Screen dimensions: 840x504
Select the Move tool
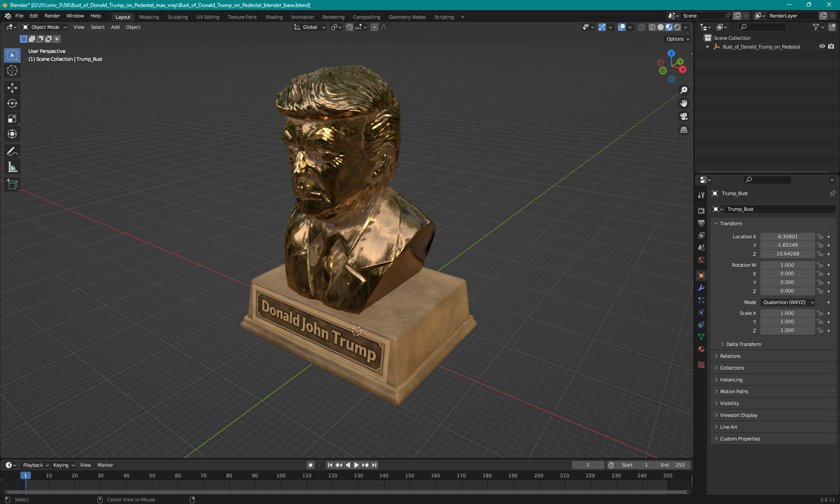(12, 88)
